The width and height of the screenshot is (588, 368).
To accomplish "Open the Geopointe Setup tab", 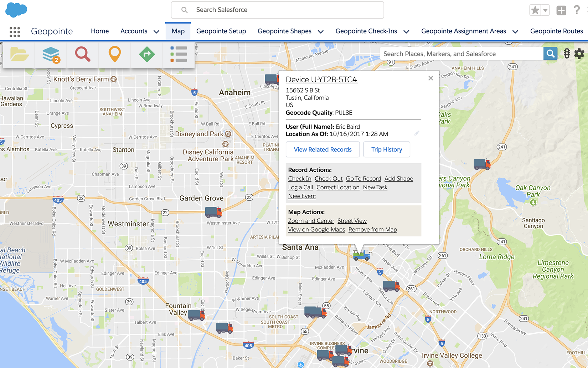I will [x=221, y=31].
